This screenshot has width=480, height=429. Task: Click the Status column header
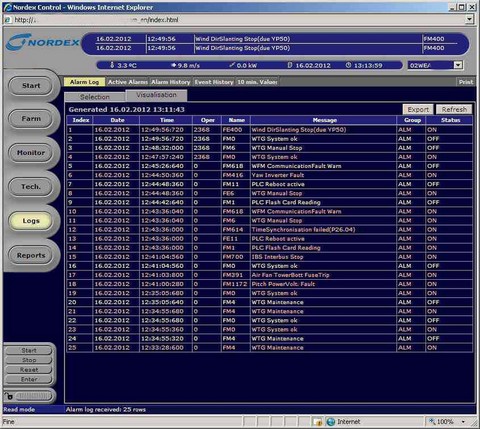(450, 120)
